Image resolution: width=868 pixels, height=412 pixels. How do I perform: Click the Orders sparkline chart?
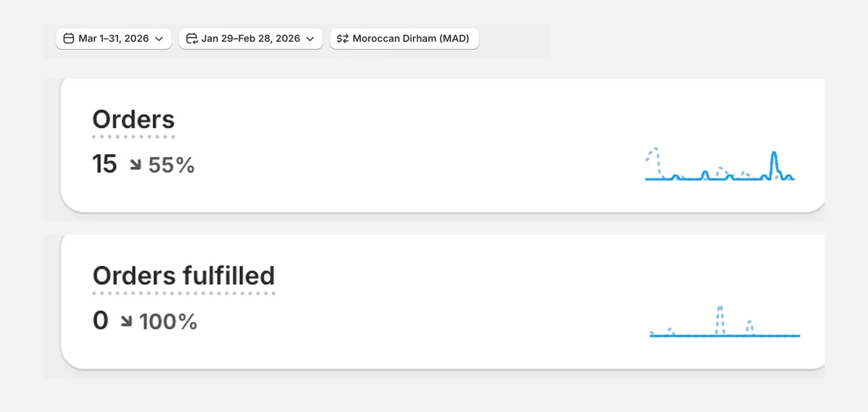(x=720, y=165)
